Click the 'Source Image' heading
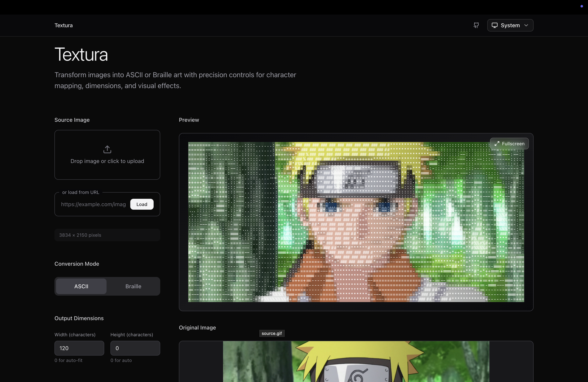Image resolution: width=588 pixels, height=382 pixels. pos(72,120)
